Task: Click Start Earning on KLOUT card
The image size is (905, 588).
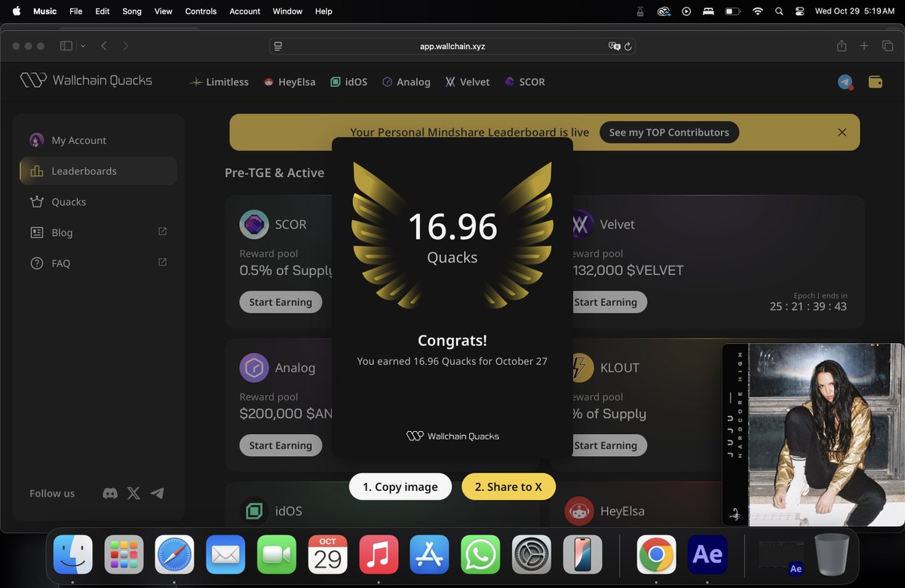Action: 609,445
